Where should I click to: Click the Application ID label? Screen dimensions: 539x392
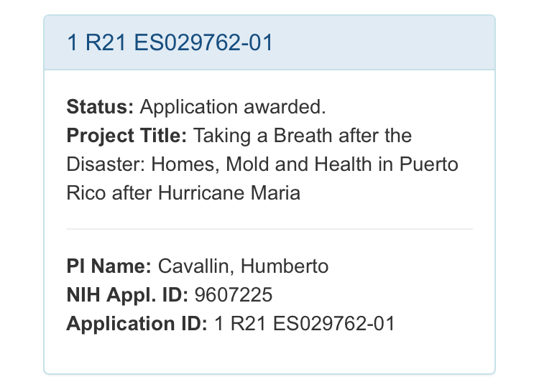(137, 323)
